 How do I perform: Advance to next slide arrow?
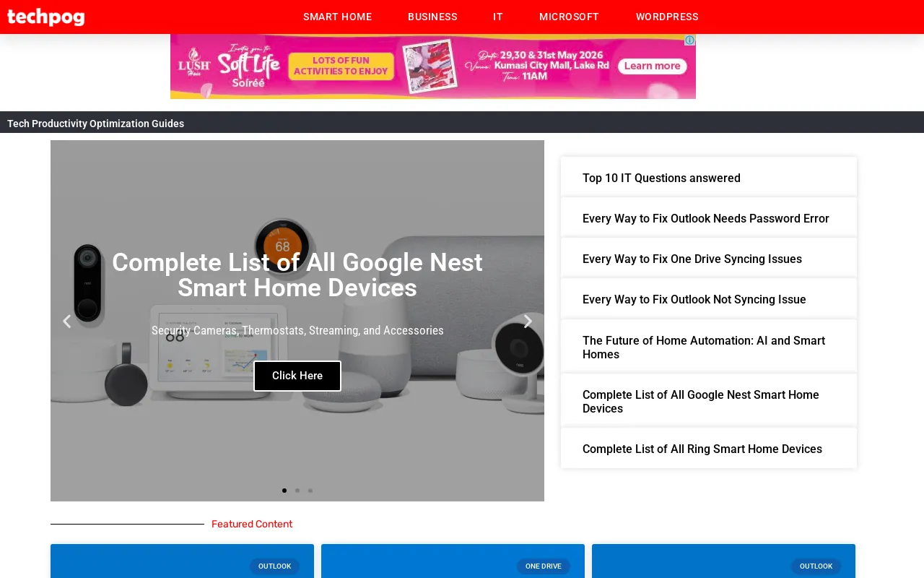click(528, 322)
